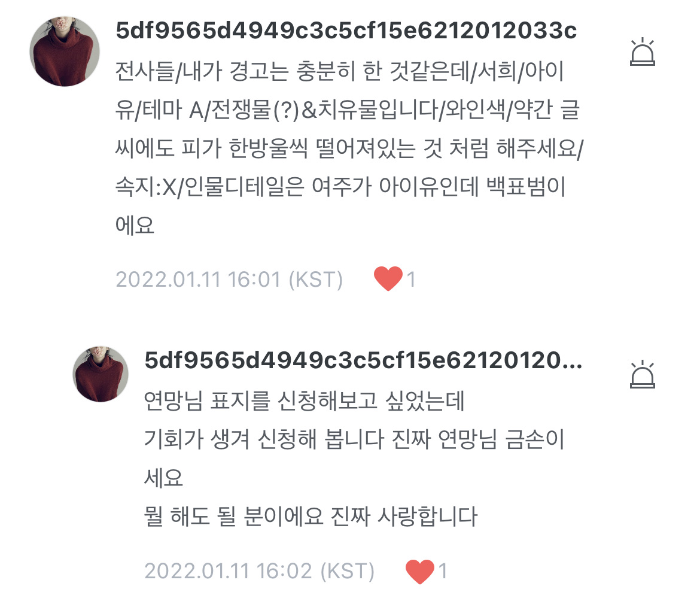This screenshot has width=700, height=604.
Task: Select the reply line starting with 기회가 생겨
Action: pos(354,439)
